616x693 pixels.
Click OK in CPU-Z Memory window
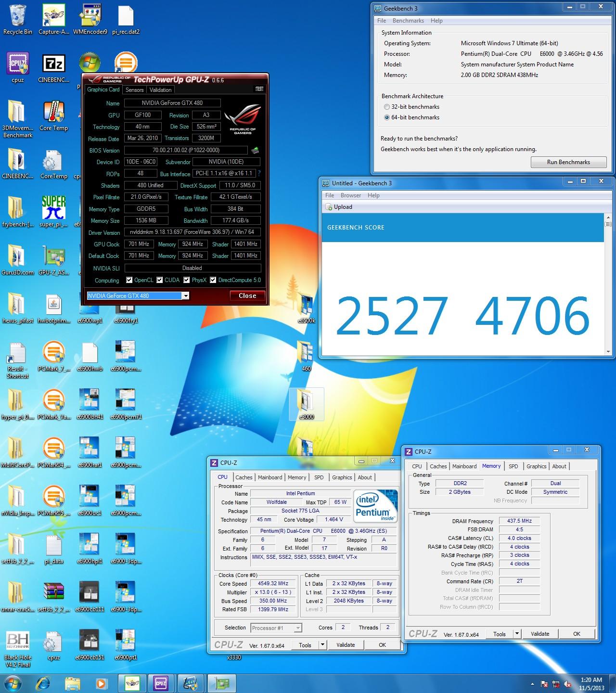(577, 634)
